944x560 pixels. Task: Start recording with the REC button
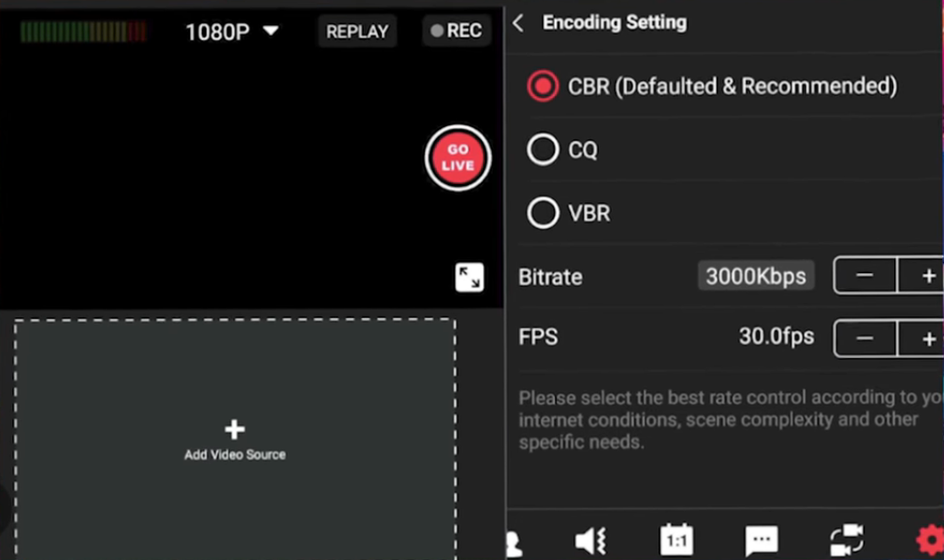coord(456,31)
